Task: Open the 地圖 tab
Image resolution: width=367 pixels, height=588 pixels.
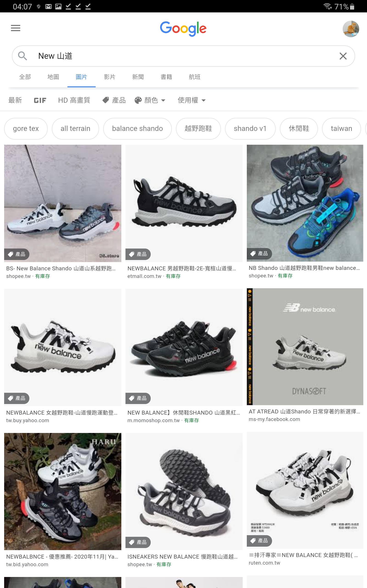Action: 53,77
